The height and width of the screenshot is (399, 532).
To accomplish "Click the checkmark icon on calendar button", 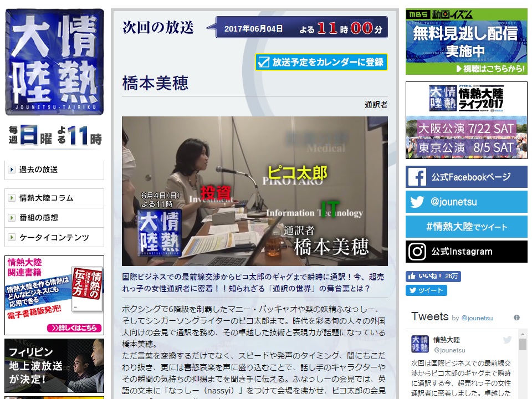I will 264,62.
